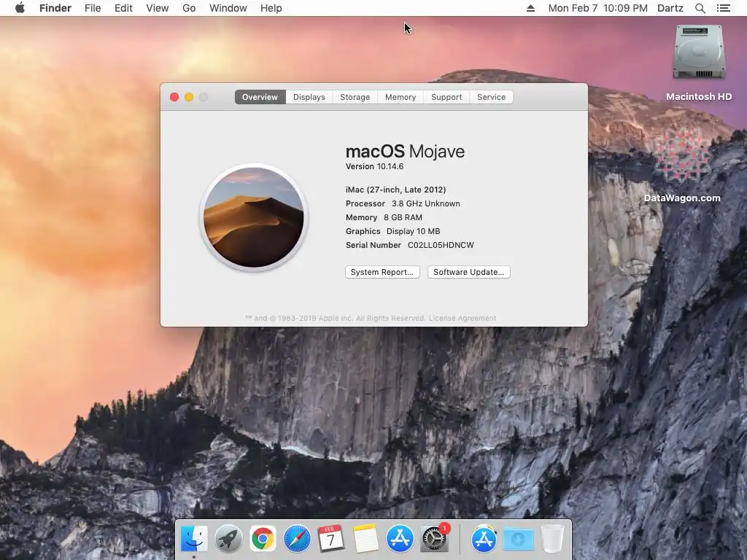Viewport: 747px width, 560px height.
Task: Click the Software Update... button
Action: coord(469,272)
